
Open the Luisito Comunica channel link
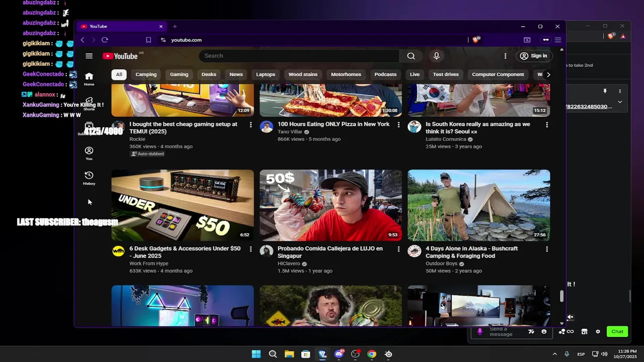point(446,139)
